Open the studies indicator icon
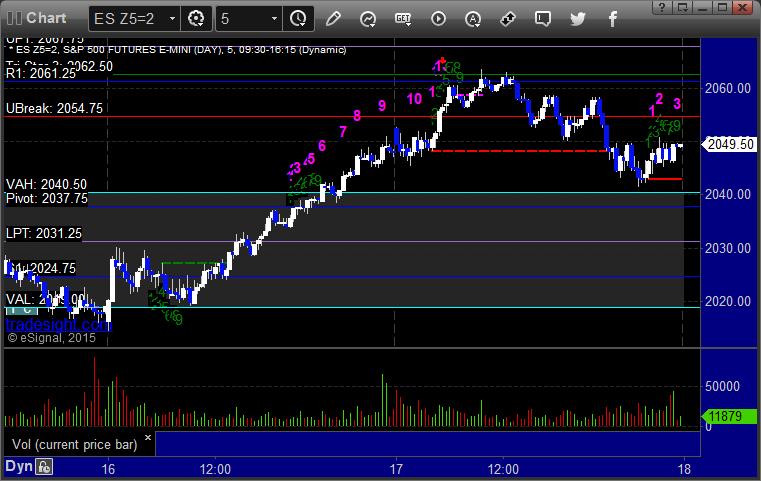 point(368,19)
